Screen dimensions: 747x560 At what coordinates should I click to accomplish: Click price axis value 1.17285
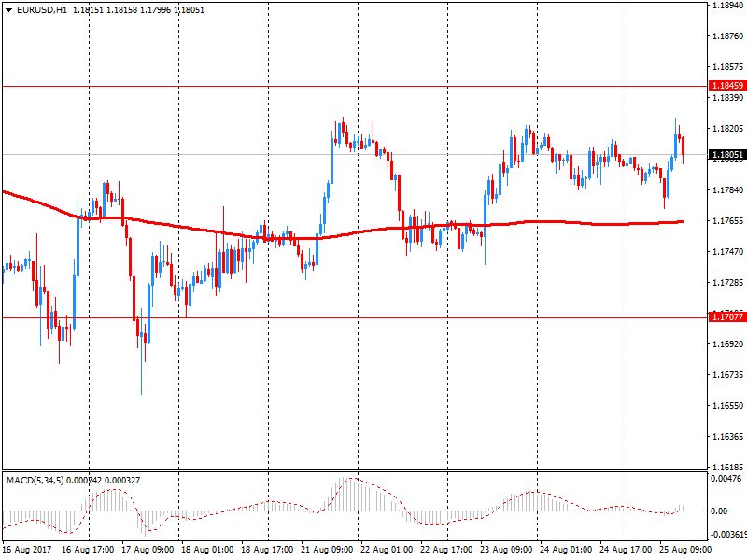pyautogui.click(x=727, y=283)
